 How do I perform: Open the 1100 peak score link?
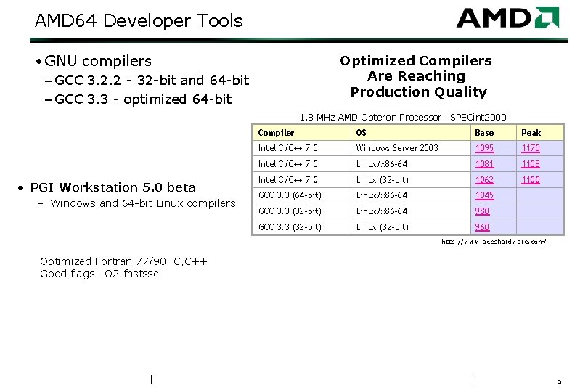[x=530, y=180]
